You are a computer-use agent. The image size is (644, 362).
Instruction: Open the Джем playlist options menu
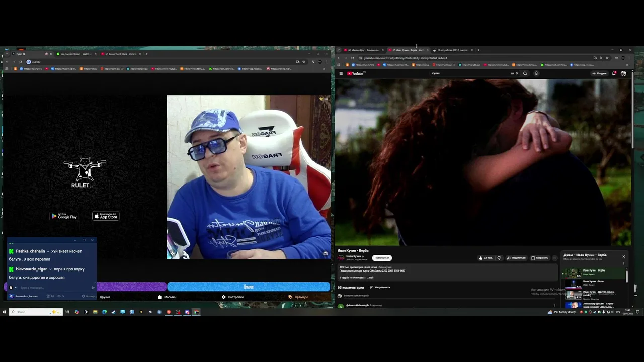(624, 263)
